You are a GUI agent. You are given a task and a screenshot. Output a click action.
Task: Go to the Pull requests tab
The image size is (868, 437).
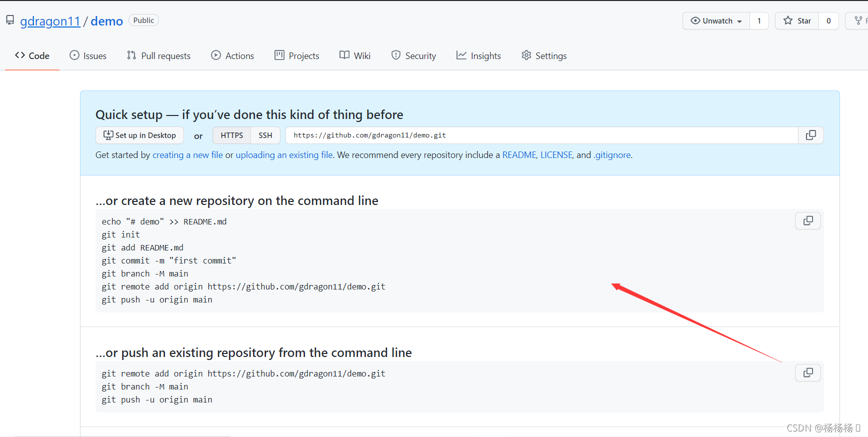click(x=158, y=55)
